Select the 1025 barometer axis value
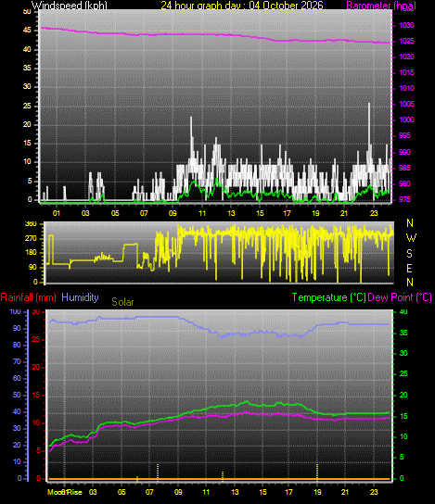The width and height of the screenshot is (435, 504). 406,41
